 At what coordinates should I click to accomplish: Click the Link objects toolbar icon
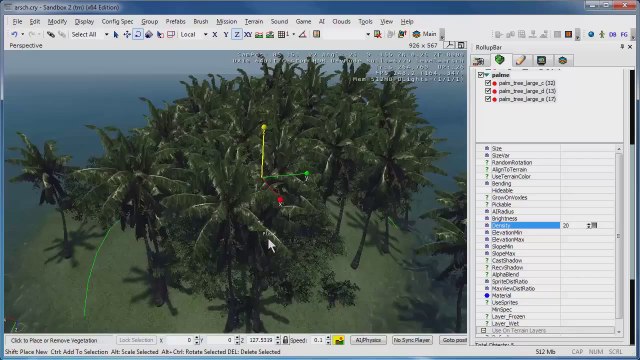[51, 35]
